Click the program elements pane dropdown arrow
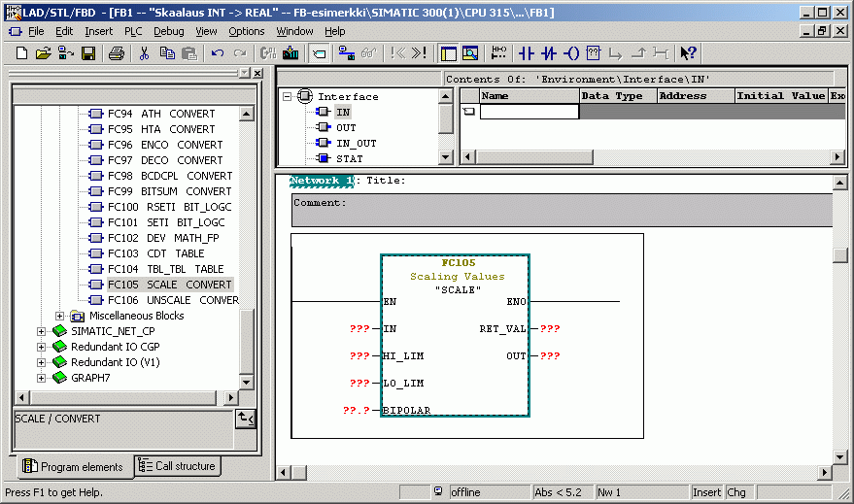The height and width of the screenshot is (504, 854). tap(245, 73)
